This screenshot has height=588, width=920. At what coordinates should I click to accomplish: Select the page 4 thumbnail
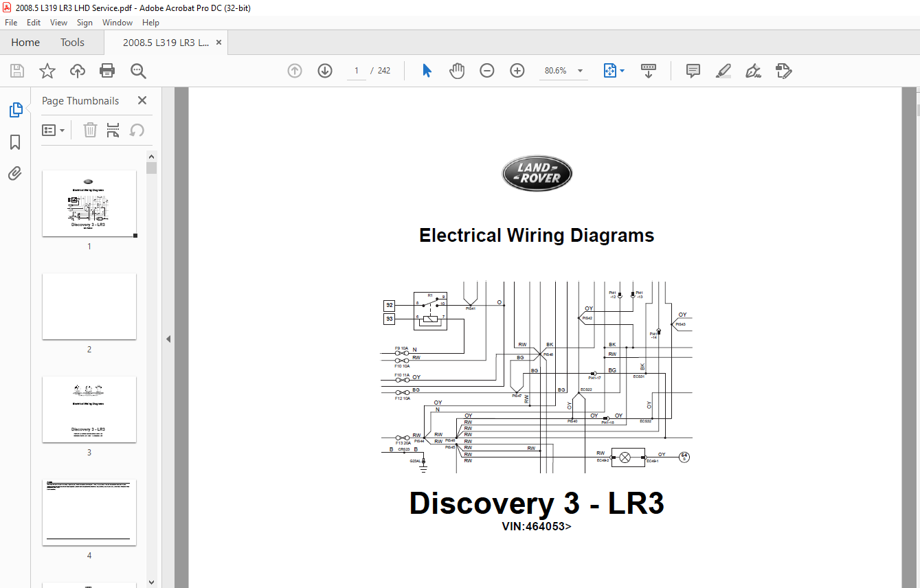89,512
